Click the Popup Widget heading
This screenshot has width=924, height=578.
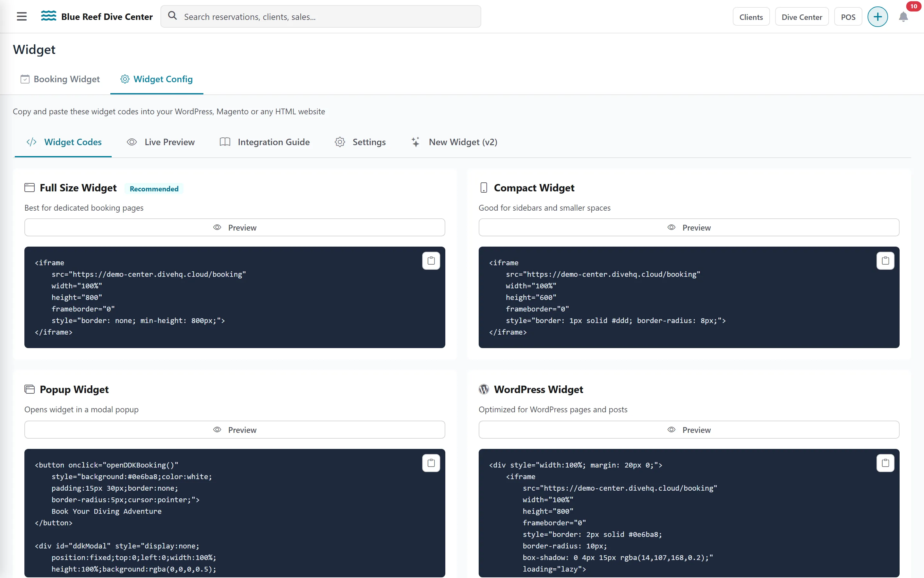pyautogui.click(x=74, y=389)
